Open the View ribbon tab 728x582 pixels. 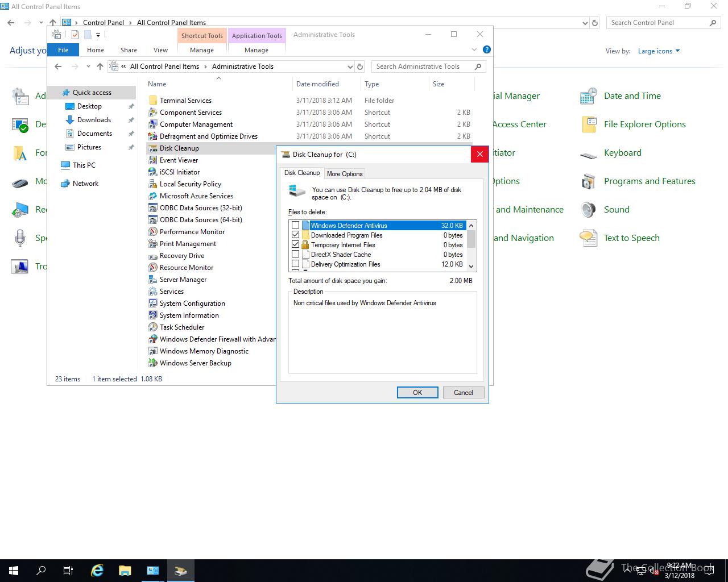[x=160, y=50]
